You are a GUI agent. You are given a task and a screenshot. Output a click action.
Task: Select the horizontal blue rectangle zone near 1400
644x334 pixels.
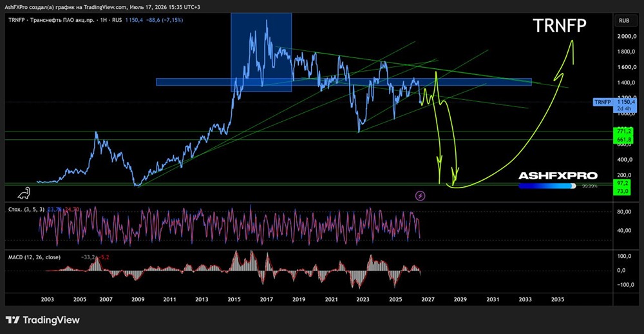click(x=343, y=82)
